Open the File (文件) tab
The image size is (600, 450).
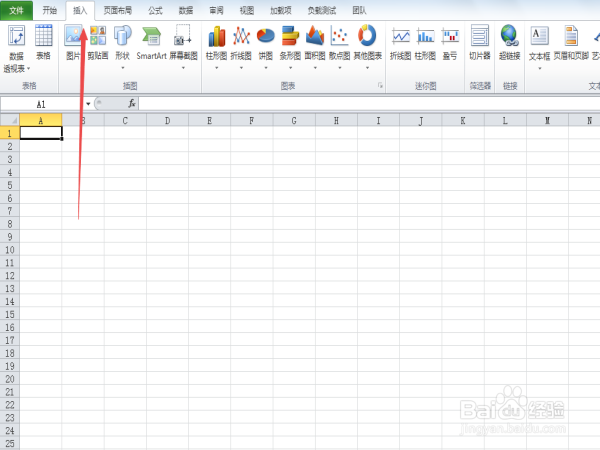16,10
